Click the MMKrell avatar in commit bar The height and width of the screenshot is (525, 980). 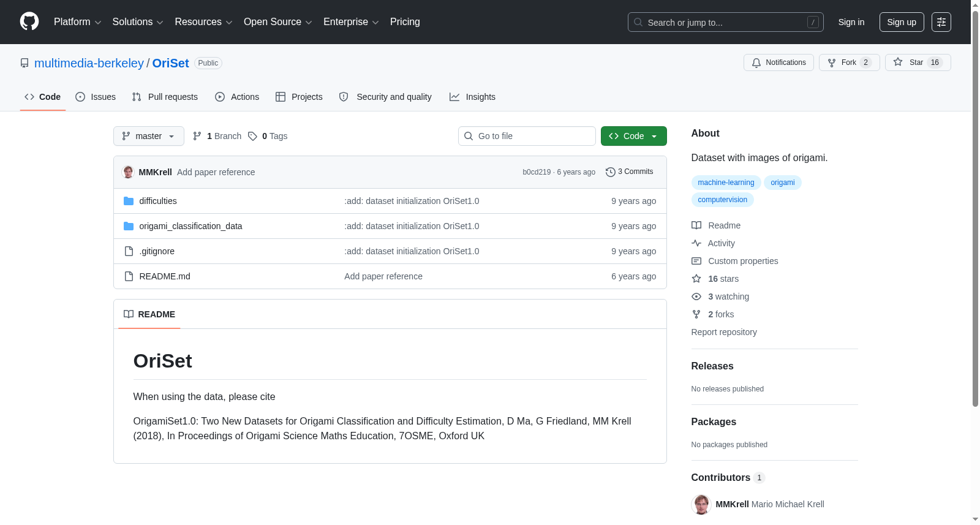pos(128,172)
